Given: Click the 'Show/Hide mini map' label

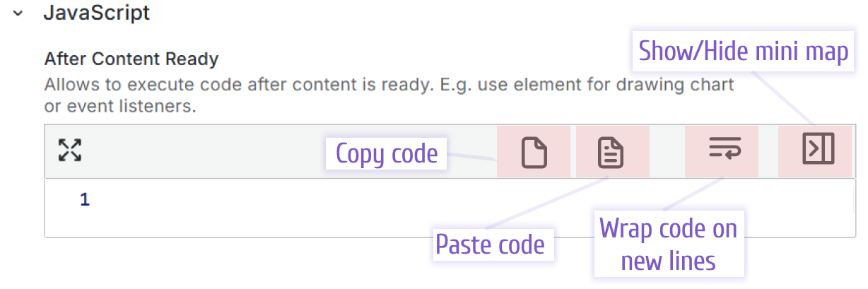Looking at the screenshot, I should [x=743, y=52].
